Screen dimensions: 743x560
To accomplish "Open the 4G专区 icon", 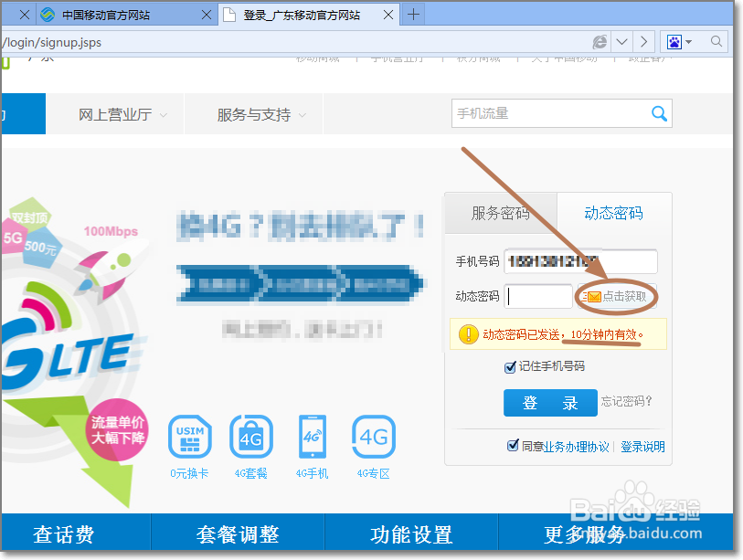I will (x=374, y=438).
